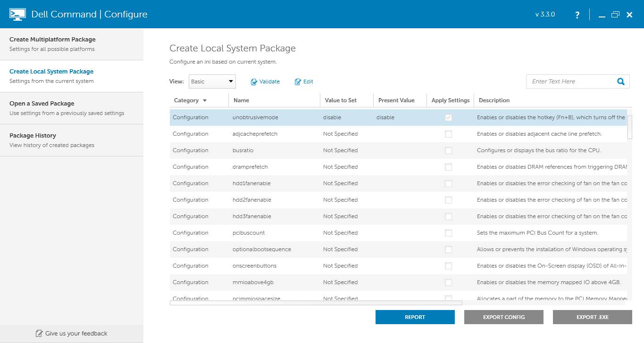Open the View Basic dropdown
Screen dimensions: 644x343
tap(212, 82)
